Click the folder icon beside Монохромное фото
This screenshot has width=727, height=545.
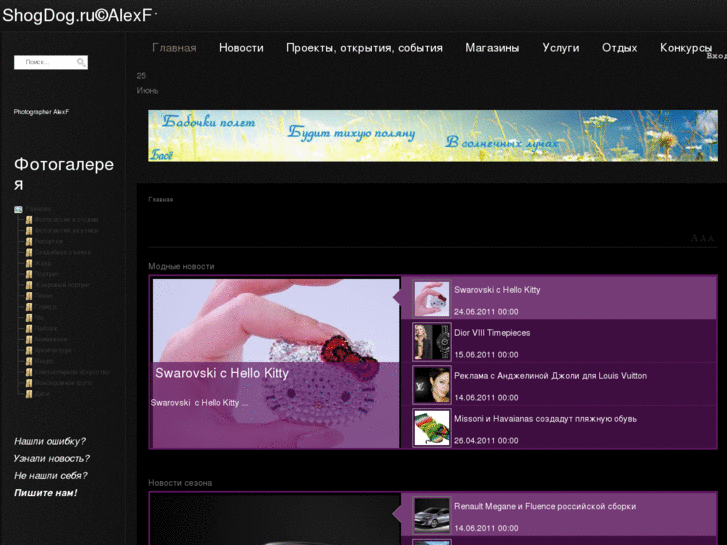point(29,383)
